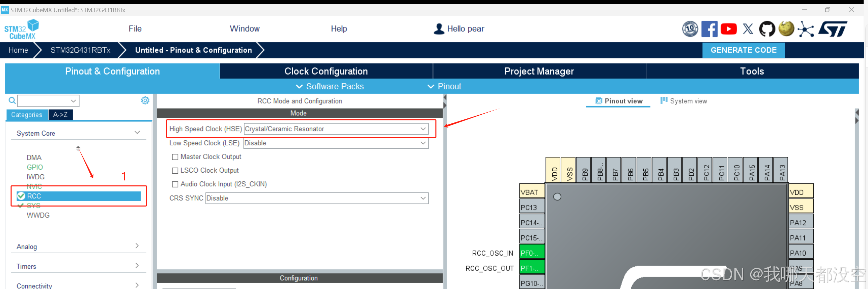Click GENERATE CODE button
This screenshot has width=868, height=289.
744,50
